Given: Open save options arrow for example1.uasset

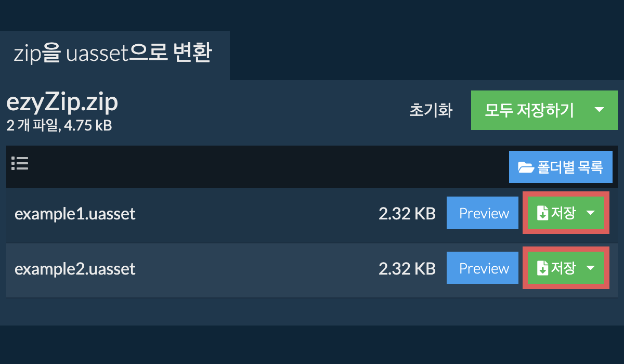Looking at the screenshot, I should [591, 213].
